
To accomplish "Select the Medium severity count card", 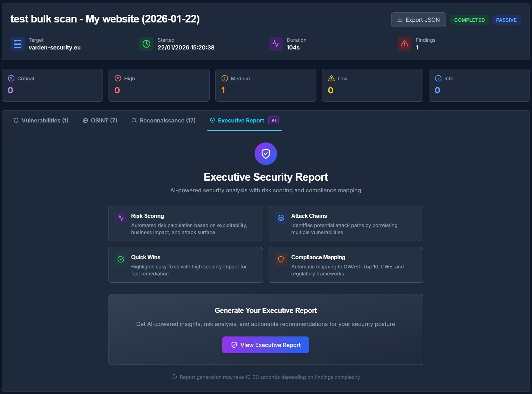I will coord(265,85).
